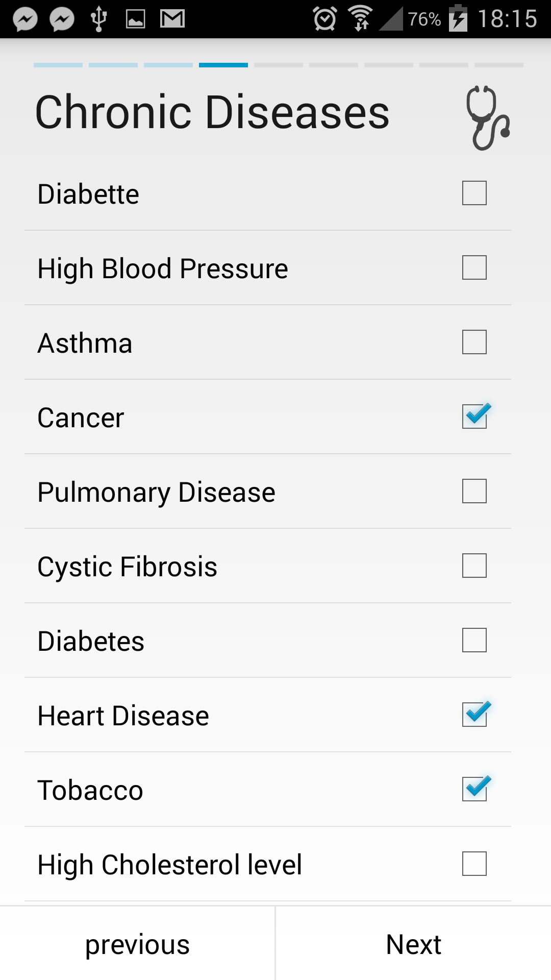
Task: Tap the first Messenger chat-head icon
Action: click(25, 19)
